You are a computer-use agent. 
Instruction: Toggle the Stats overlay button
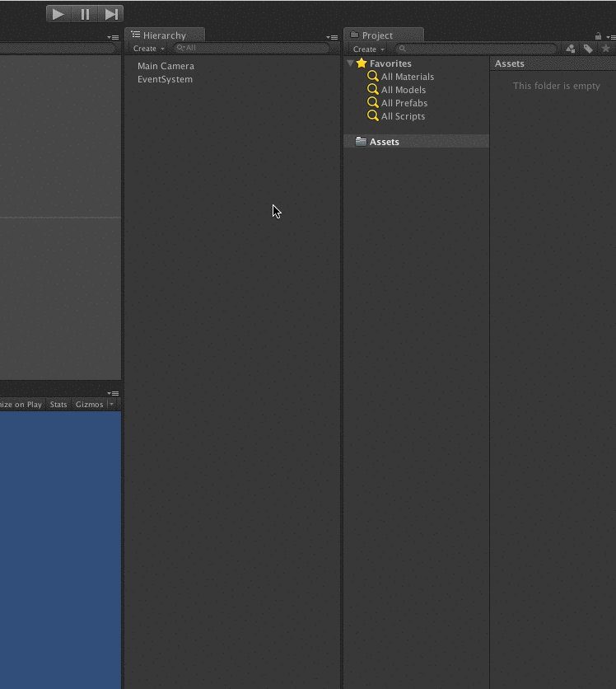tap(58, 405)
